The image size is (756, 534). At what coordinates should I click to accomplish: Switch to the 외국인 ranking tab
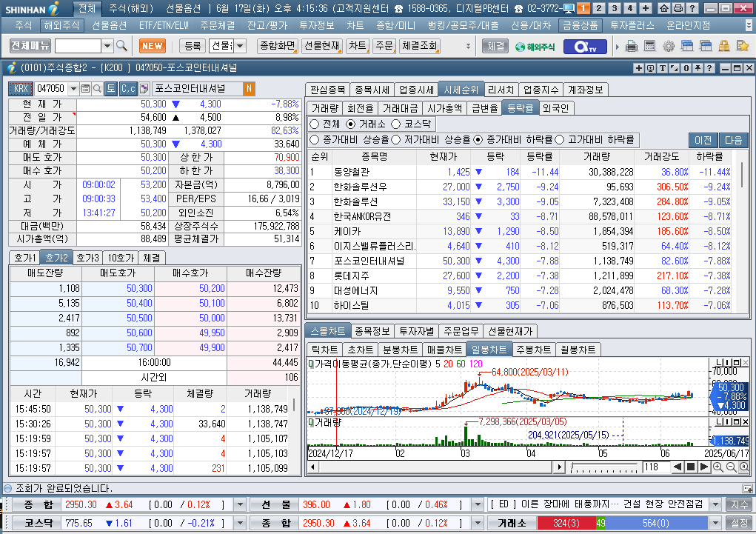pos(555,108)
